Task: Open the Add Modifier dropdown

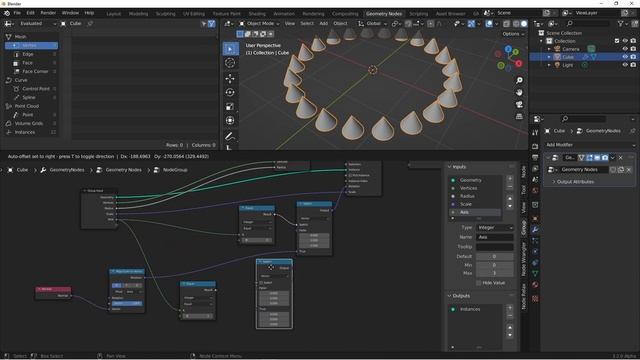Action: pyautogui.click(x=590, y=145)
